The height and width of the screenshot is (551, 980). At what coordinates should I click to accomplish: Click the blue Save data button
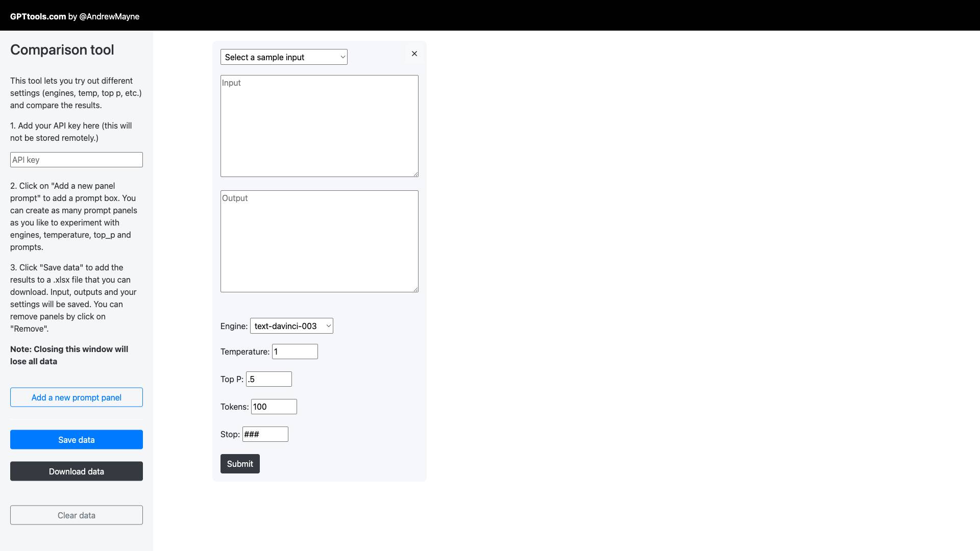point(77,440)
